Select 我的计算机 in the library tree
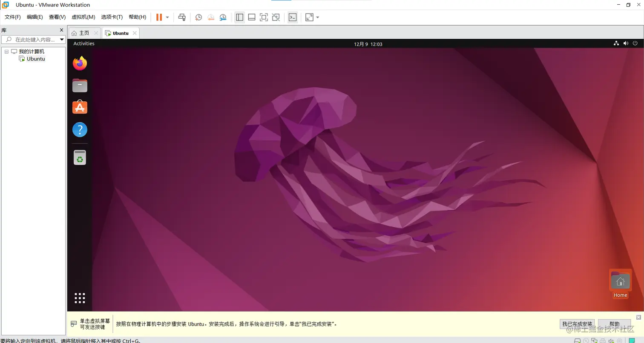This screenshot has width=644, height=343. 32,51
